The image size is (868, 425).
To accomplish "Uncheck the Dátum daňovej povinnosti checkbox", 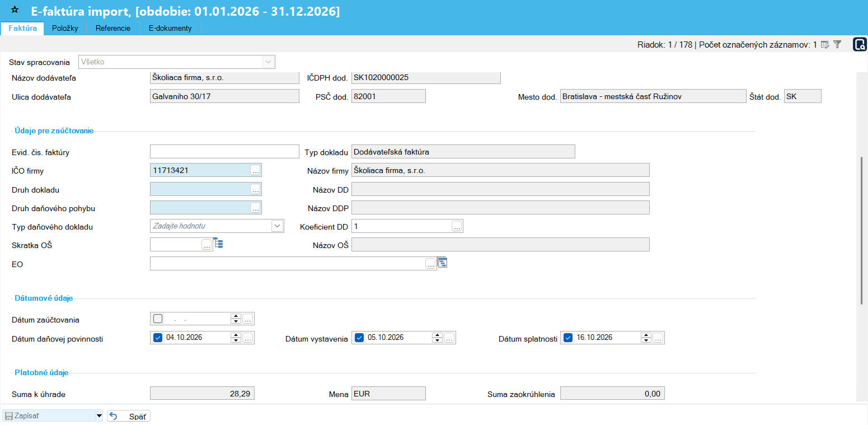I will click(158, 337).
